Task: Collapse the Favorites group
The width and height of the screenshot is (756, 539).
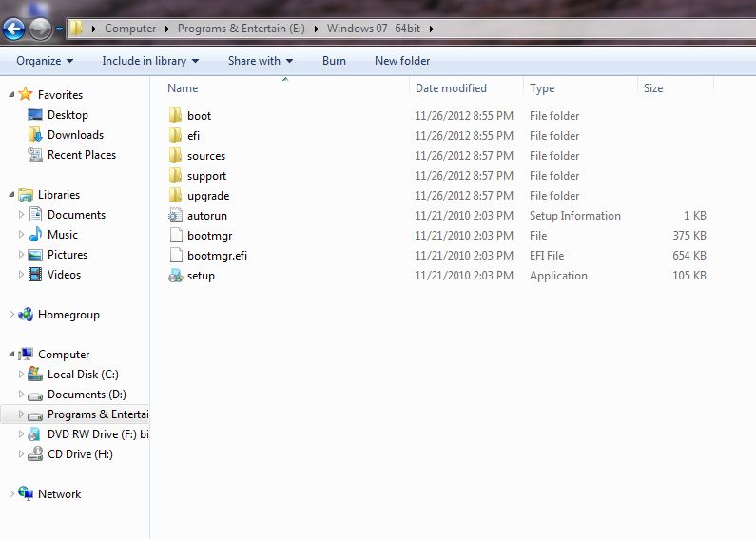Action: click(x=11, y=94)
